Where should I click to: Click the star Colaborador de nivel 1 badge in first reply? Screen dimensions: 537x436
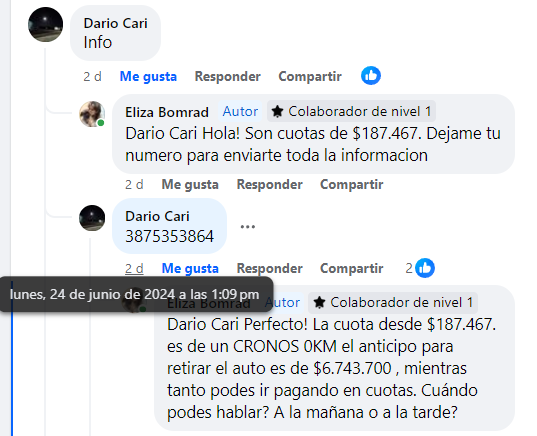[x=351, y=111]
